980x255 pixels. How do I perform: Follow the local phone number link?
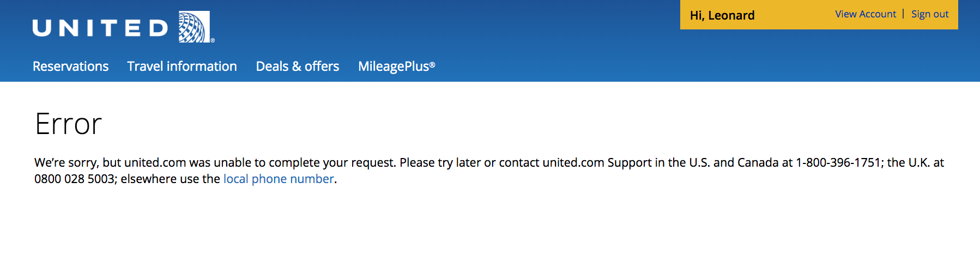[279, 179]
